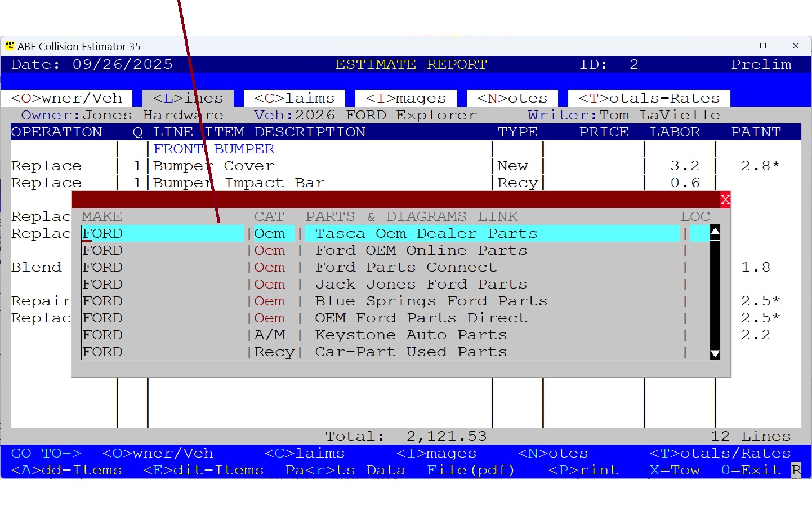The image size is (812, 510).
Task: Open the Images tab
Action: pyautogui.click(x=405, y=98)
